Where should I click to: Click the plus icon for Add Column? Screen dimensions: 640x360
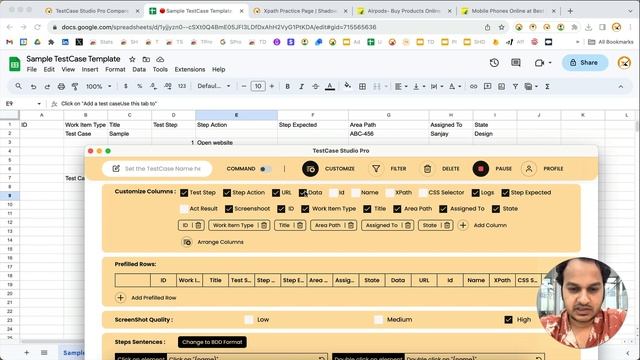point(463,225)
